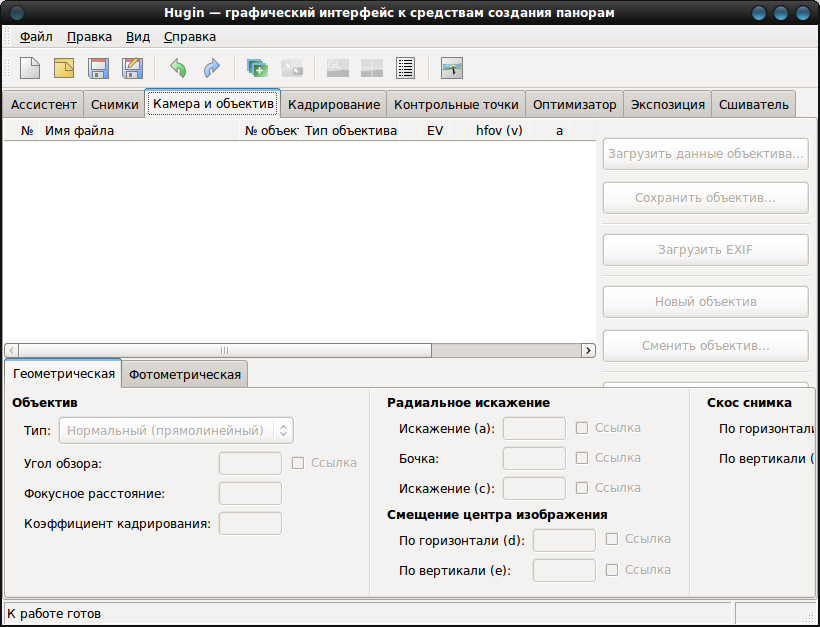The image size is (820, 627).
Task: Open project using the yellow folder icon
Action: (64, 68)
